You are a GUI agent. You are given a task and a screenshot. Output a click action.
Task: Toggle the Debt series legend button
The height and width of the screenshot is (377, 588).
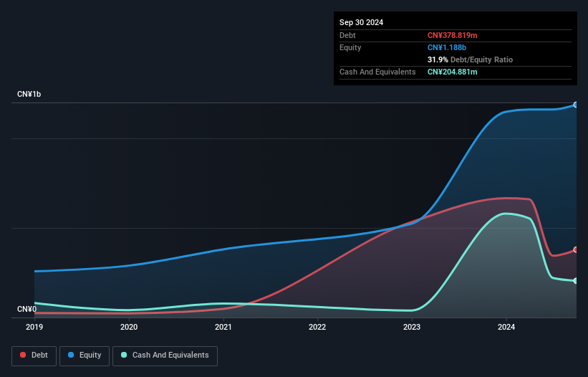pyautogui.click(x=34, y=355)
